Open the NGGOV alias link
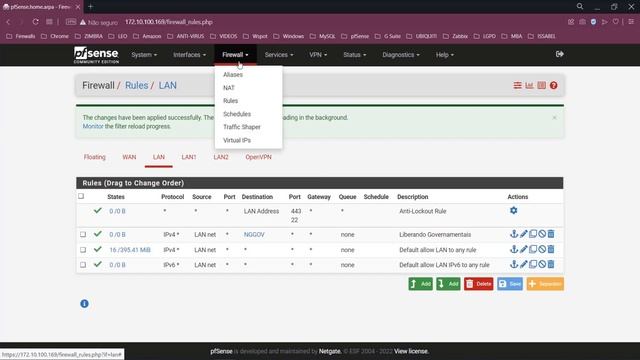Image resolution: width=640 pixels, height=360 pixels. coord(254,235)
